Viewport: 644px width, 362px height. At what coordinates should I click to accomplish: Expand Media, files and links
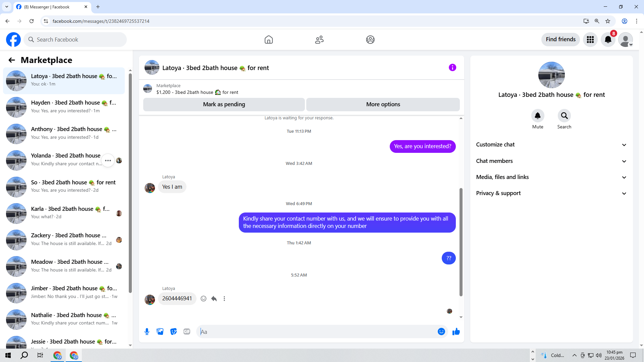[551, 177]
